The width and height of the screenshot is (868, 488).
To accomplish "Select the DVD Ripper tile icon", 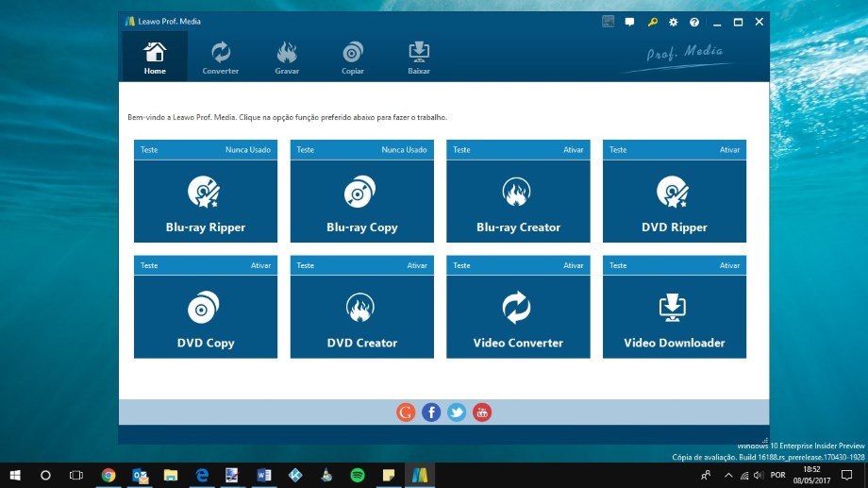I will click(674, 193).
